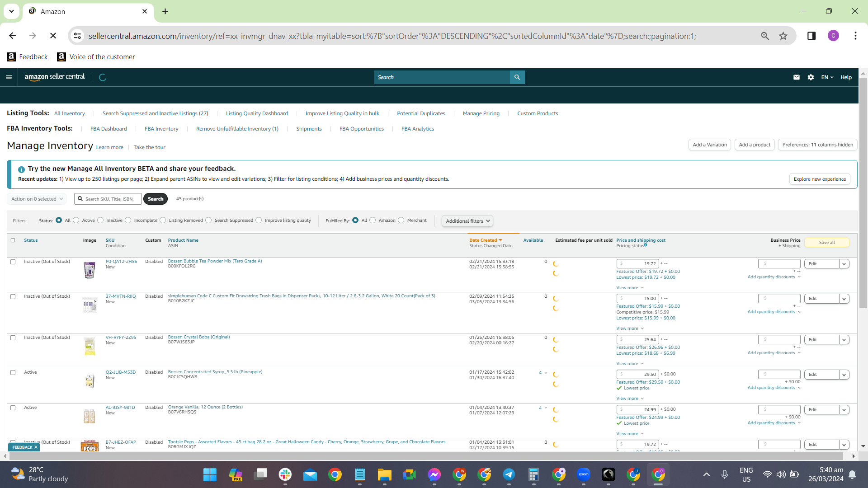
Task: Stop page loading with the X button
Action: (53, 36)
